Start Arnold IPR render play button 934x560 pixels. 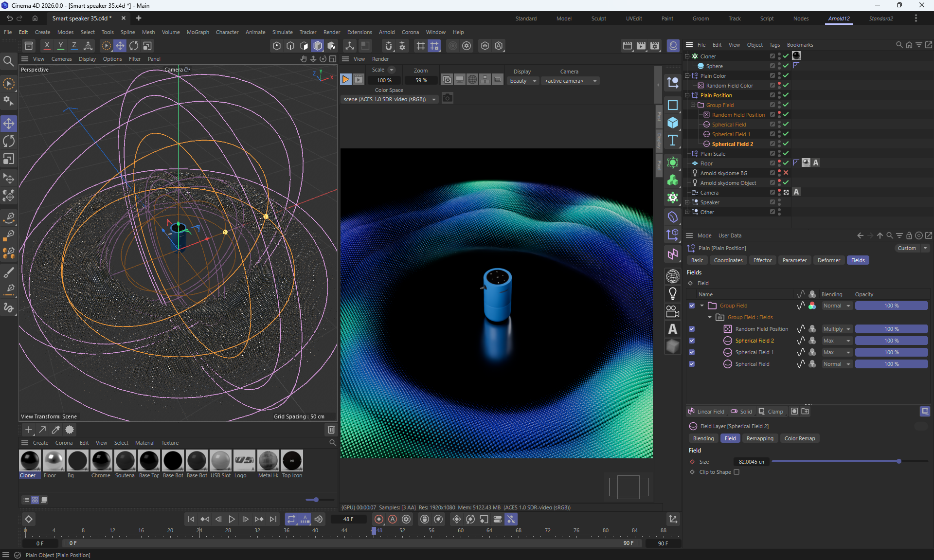345,80
